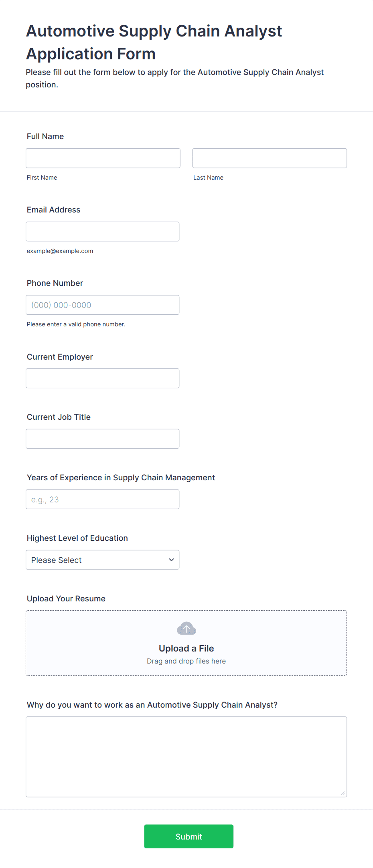This screenshot has height=868, width=373.
Task: Click the cloud upload icon
Action: click(186, 628)
